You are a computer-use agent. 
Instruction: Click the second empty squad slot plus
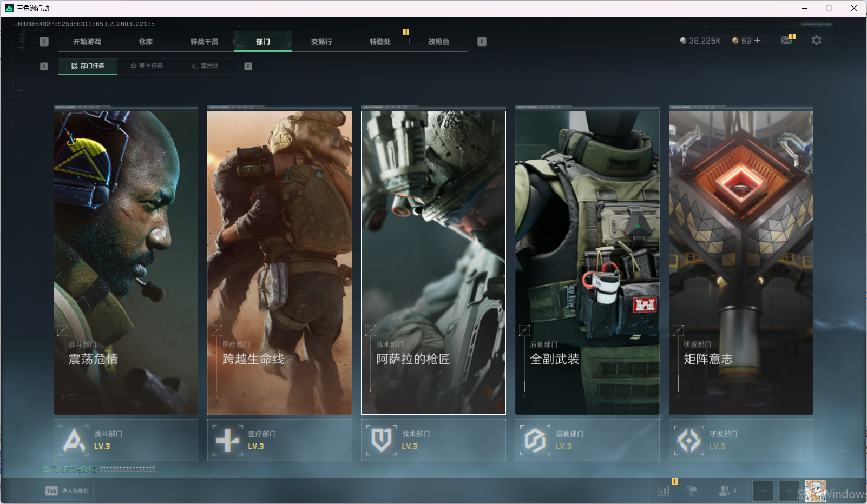pos(789,491)
